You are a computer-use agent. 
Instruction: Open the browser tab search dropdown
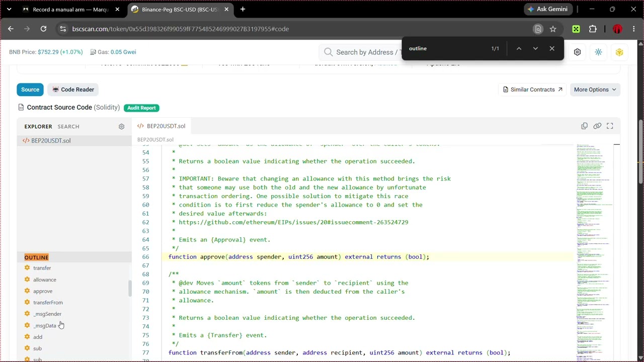click(x=9, y=9)
